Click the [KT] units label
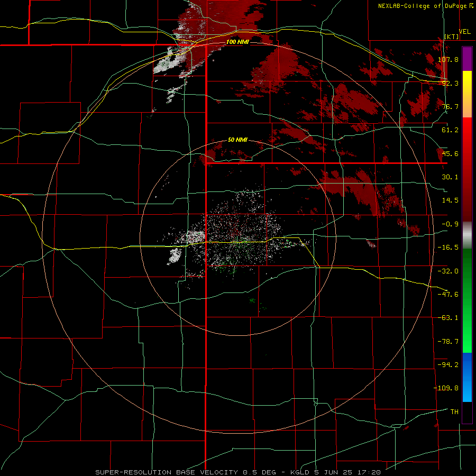The width and height of the screenshot is (476, 476). pos(452,36)
